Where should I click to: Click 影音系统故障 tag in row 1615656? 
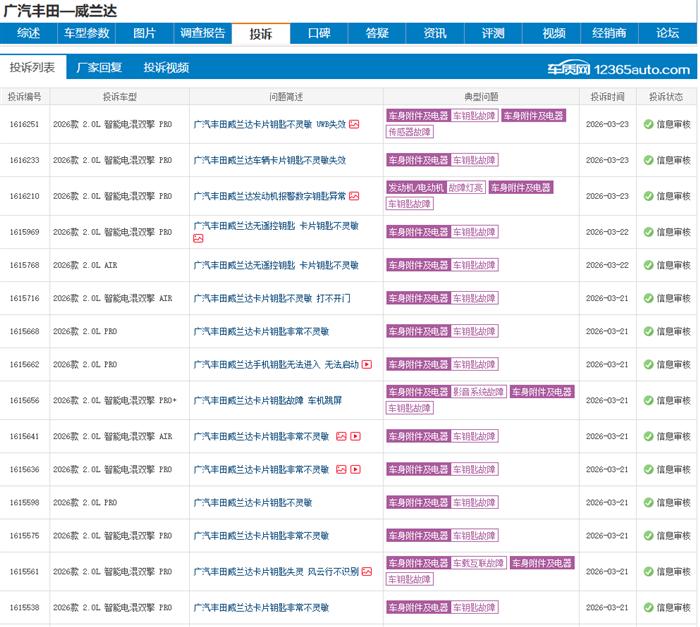478,392
